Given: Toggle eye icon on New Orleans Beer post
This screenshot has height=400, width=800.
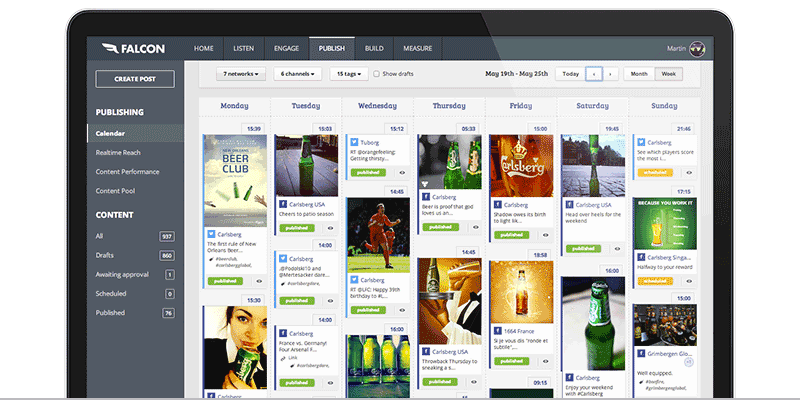Looking at the screenshot, I should [x=259, y=281].
